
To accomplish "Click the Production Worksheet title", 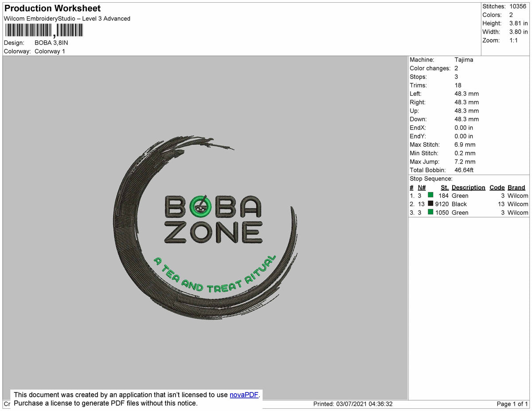I will (x=52, y=8).
